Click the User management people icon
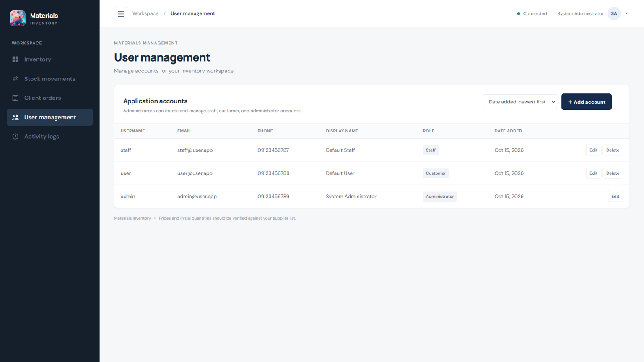Viewport: 644px width, 362px height. [16, 117]
